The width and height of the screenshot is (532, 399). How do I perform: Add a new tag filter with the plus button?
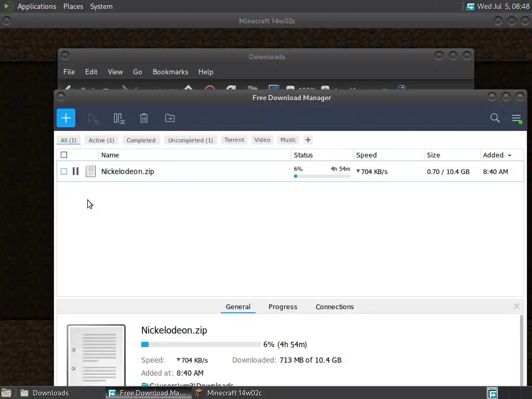tap(308, 140)
